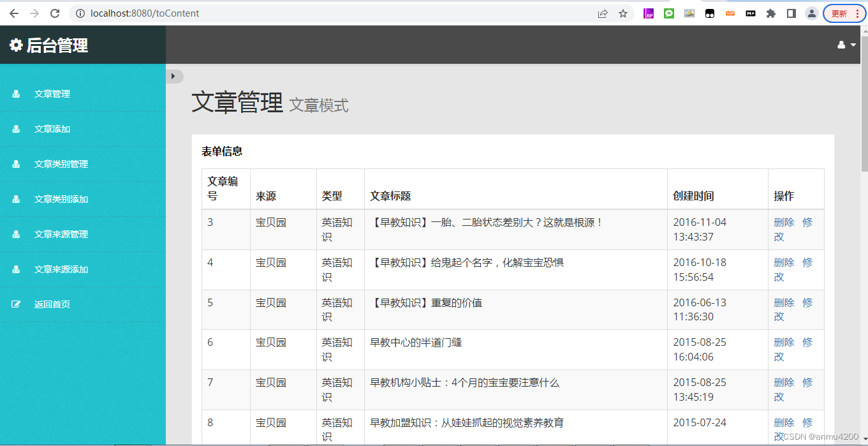Open the green chat extension icon
The width and height of the screenshot is (868, 446).
pos(669,13)
